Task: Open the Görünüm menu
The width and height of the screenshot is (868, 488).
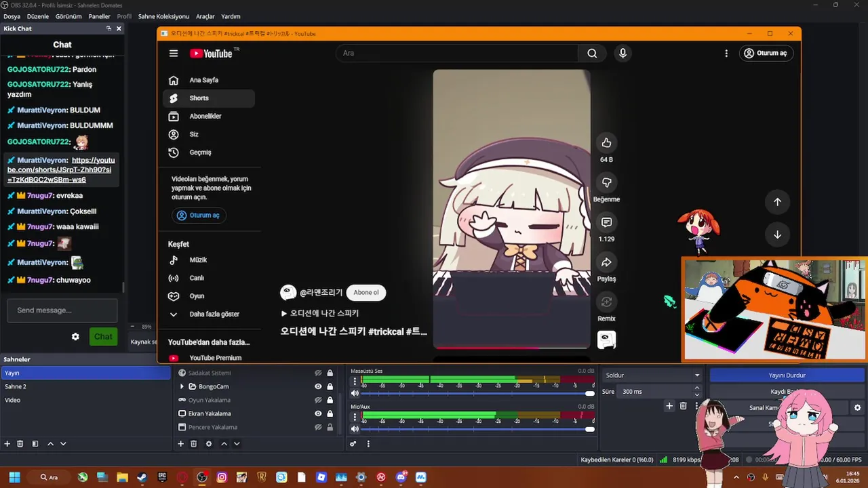Action: pos(68,16)
